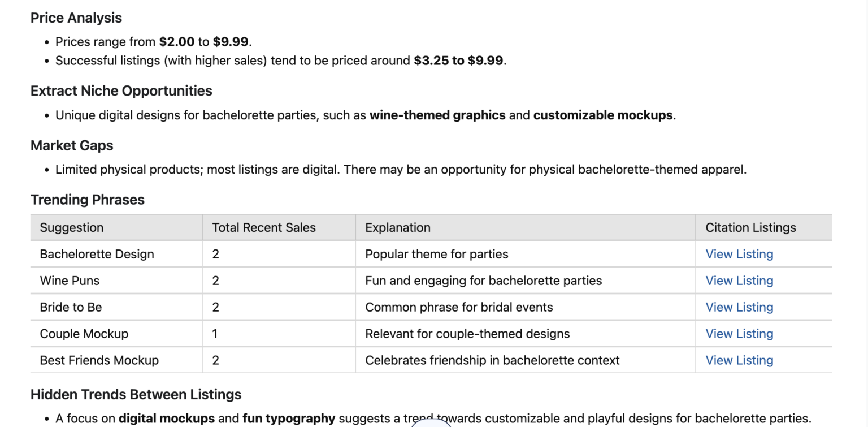The image size is (868, 427).
Task: Click the Hidden Trends Between Listings heading
Action: click(x=136, y=395)
